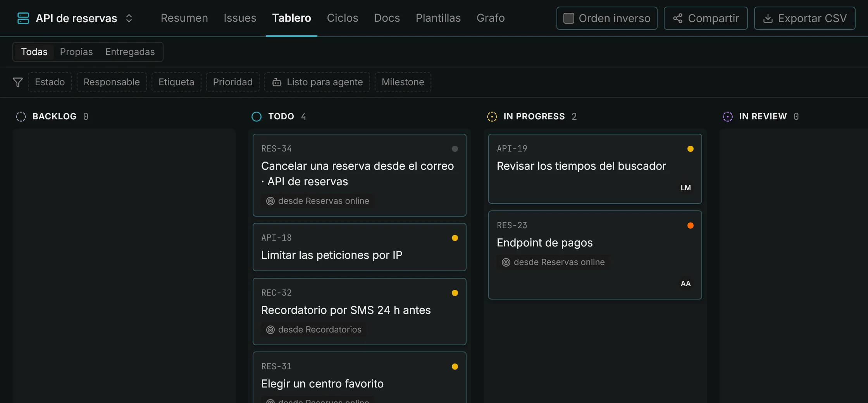Open the Docs tab
Image resolution: width=868 pixels, height=403 pixels.
click(x=387, y=18)
